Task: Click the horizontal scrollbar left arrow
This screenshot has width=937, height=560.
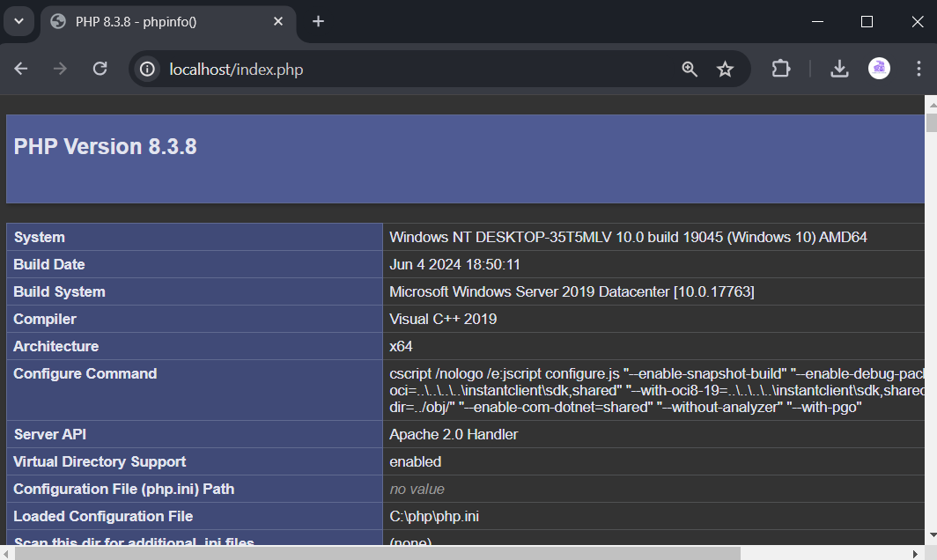Action: pyautogui.click(x=6, y=554)
